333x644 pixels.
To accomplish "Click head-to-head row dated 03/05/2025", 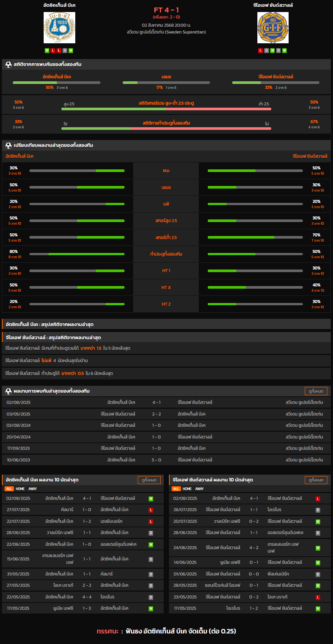I will [x=166, y=414].
